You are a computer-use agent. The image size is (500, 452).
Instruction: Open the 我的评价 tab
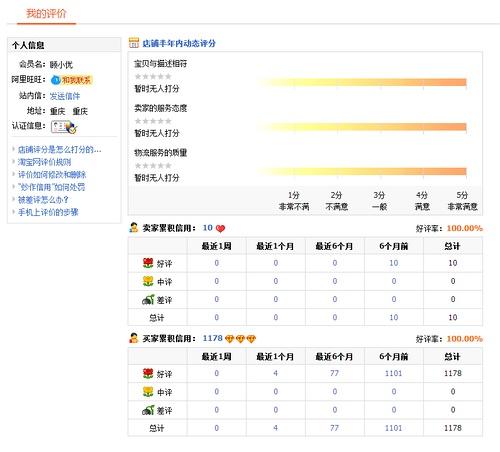pyautogui.click(x=46, y=14)
